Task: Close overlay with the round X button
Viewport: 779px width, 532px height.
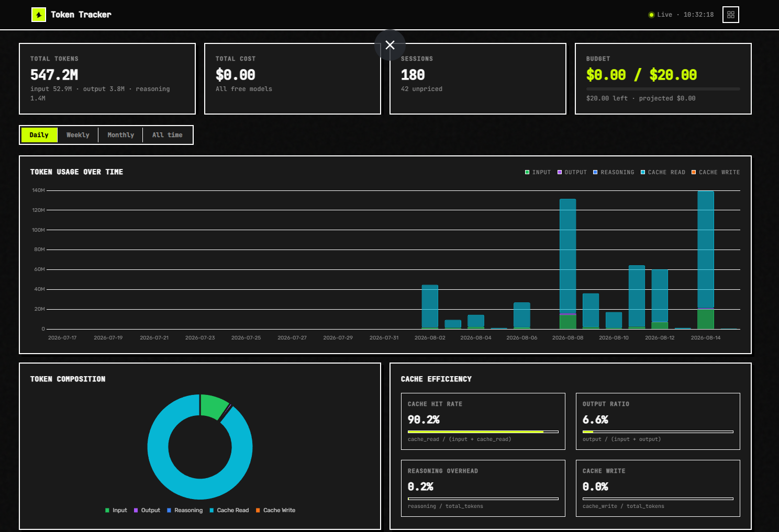Action: 390,45
